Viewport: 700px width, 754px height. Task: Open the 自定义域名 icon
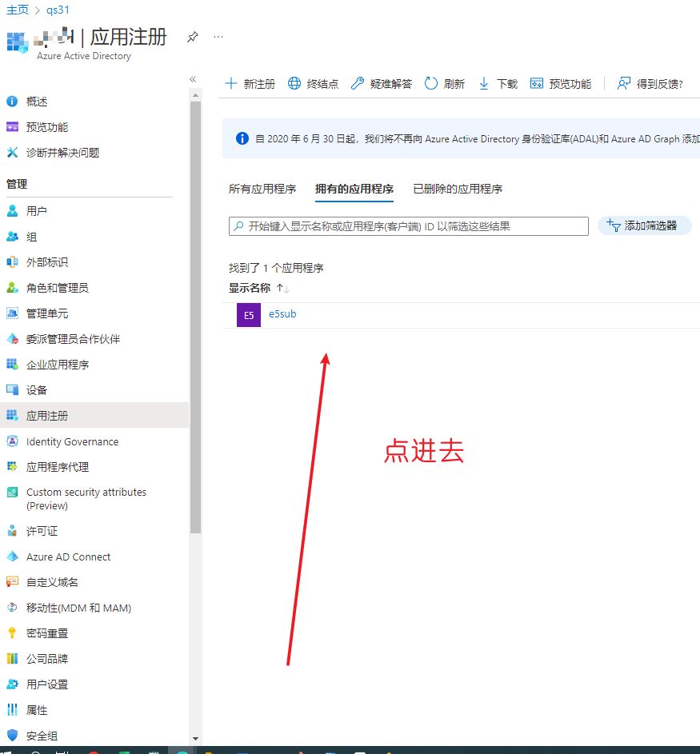pyautogui.click(x=12, y=582)
